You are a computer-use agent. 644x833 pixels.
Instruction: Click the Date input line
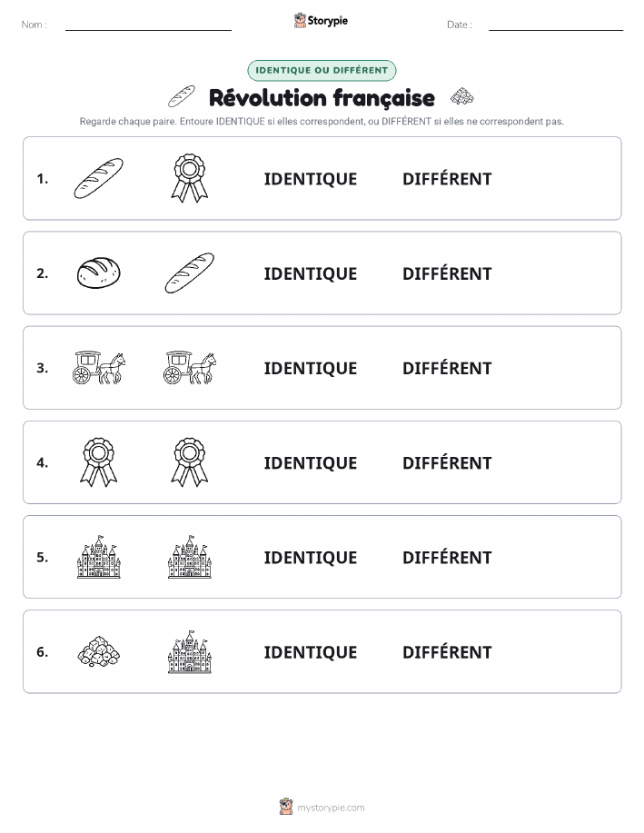click(556, 25)
